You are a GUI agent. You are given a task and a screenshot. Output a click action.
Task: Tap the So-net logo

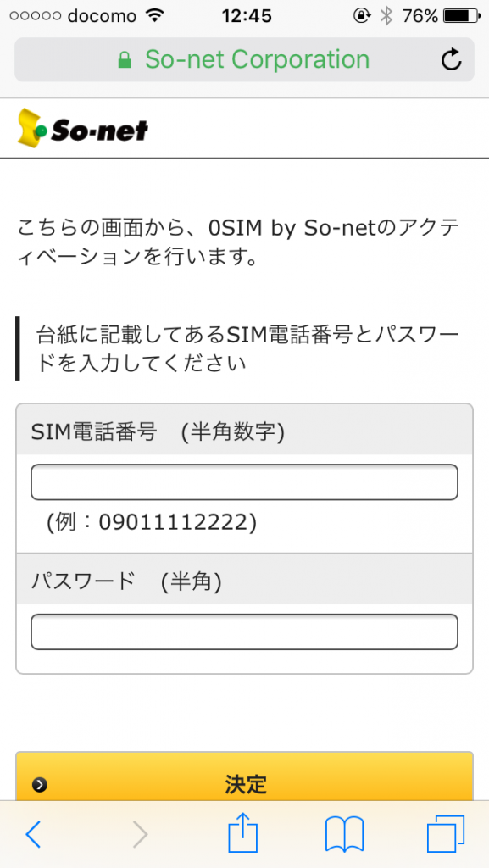(x=83, y=128)
